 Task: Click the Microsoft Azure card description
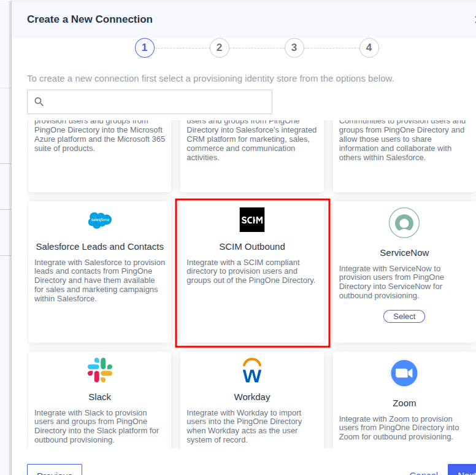[x=99, y=137]
